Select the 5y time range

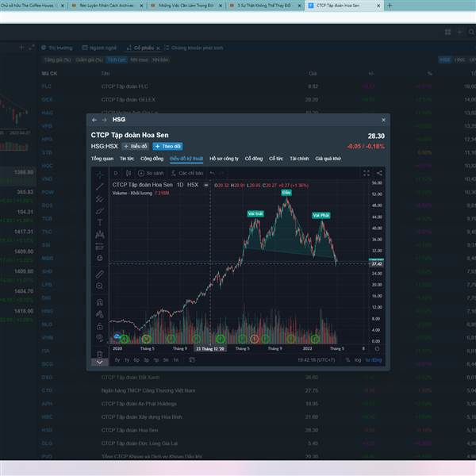[x=118, y=360]
